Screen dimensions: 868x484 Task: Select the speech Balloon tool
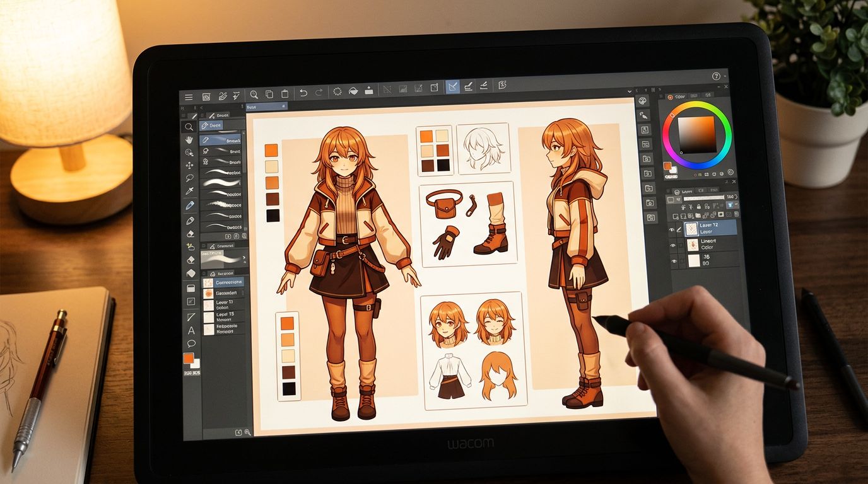[x=191, y=343]
